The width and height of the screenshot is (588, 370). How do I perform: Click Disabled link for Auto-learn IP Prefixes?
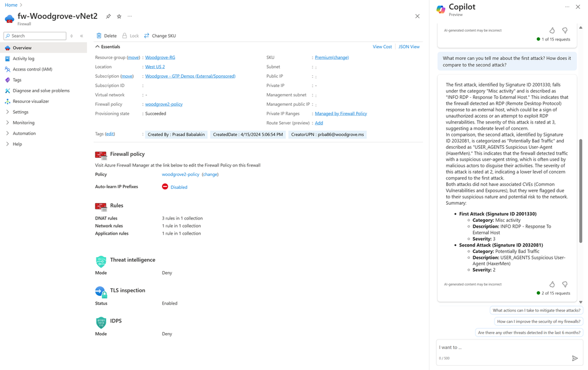tap(179, 187)
